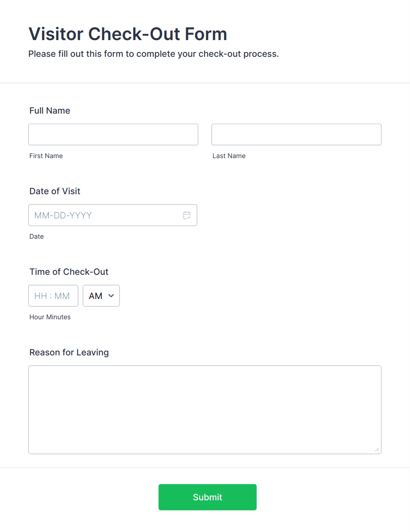Click the Hour Minutes helper text
410x532 pixels.
50,317
